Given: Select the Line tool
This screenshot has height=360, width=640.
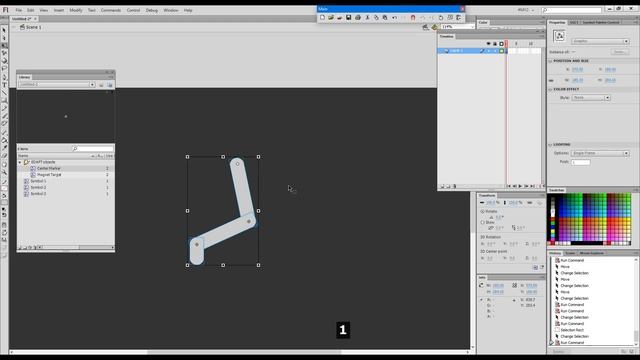Looking at the screenshot, I should (4, 92).
